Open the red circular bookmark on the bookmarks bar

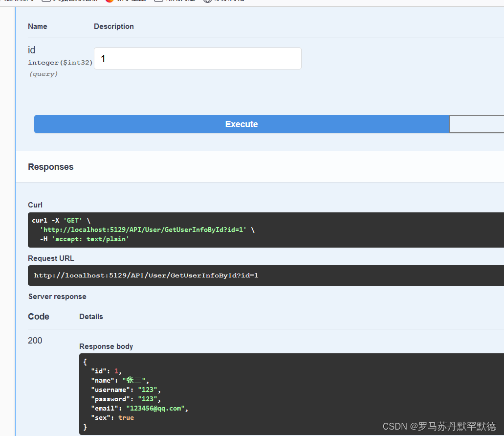110,1
